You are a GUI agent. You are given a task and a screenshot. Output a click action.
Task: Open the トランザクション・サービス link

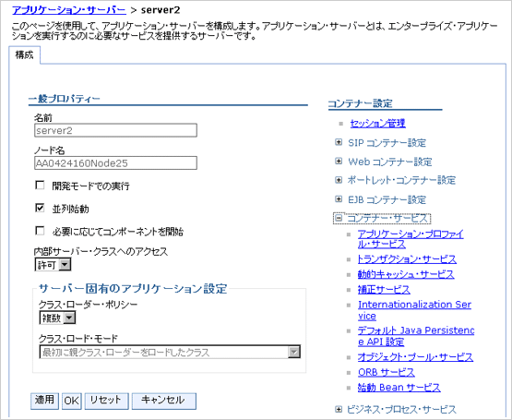(407, 259)
